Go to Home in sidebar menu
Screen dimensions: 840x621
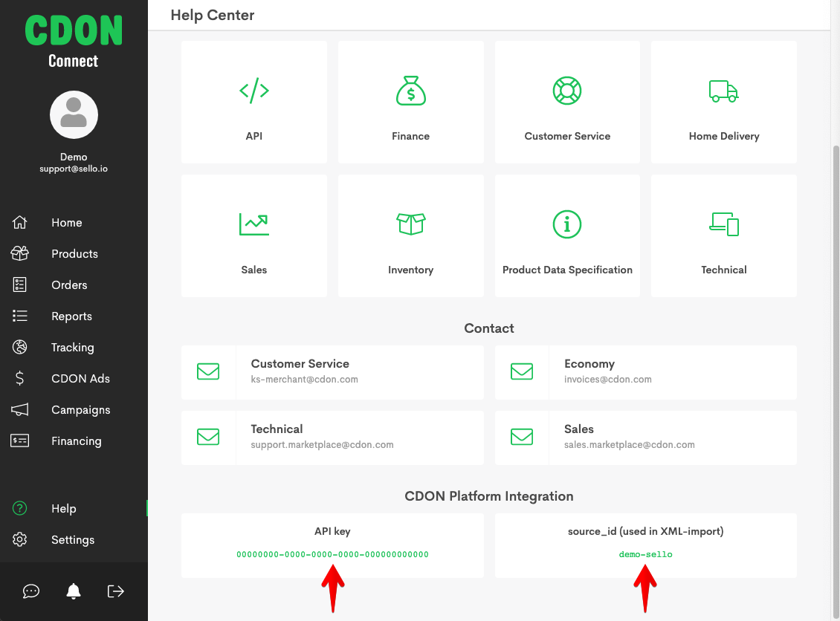(66, 223)
